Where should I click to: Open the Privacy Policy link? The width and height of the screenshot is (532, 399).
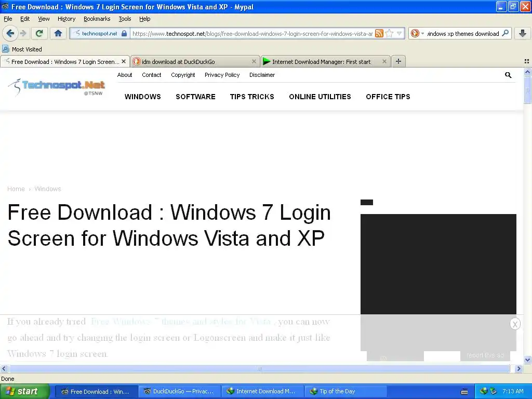222,75
